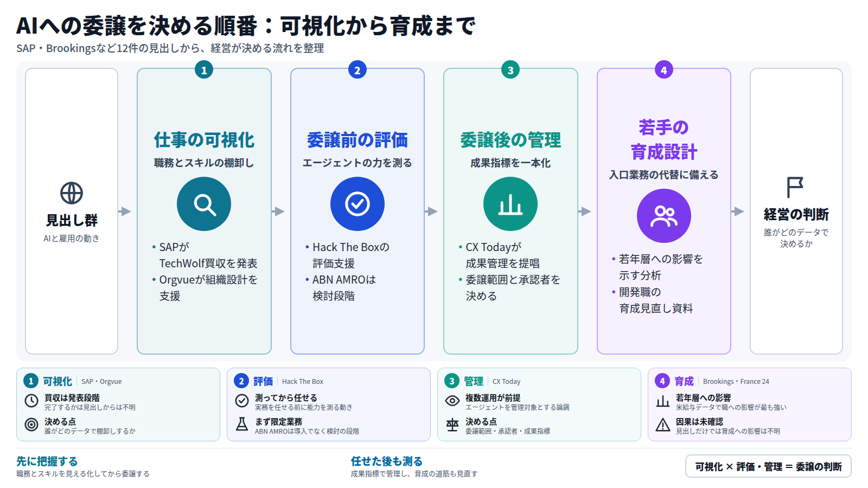Click the people icon in 若手の育成設計
868x488 pixels.
pyautogui.click(x=664, y=216)
